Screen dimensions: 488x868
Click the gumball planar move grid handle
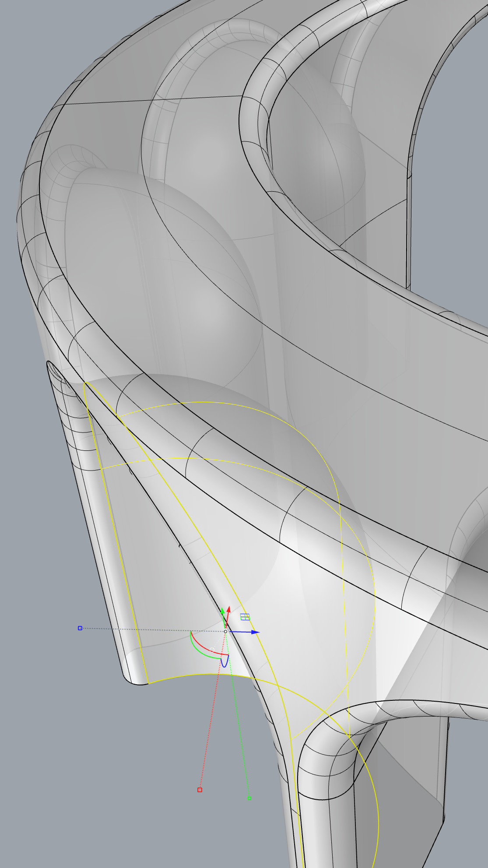pyautogui.click(x=245, y=617)
